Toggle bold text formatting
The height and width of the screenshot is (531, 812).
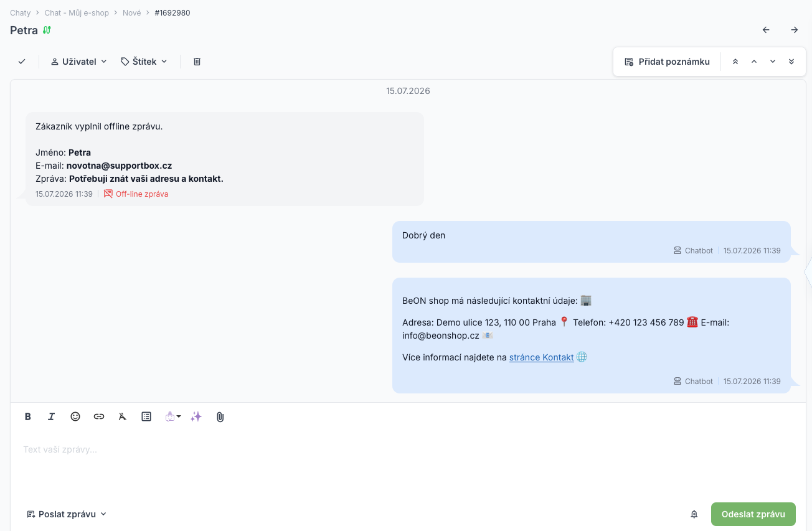pyautogui.click(x=28, y=416)
